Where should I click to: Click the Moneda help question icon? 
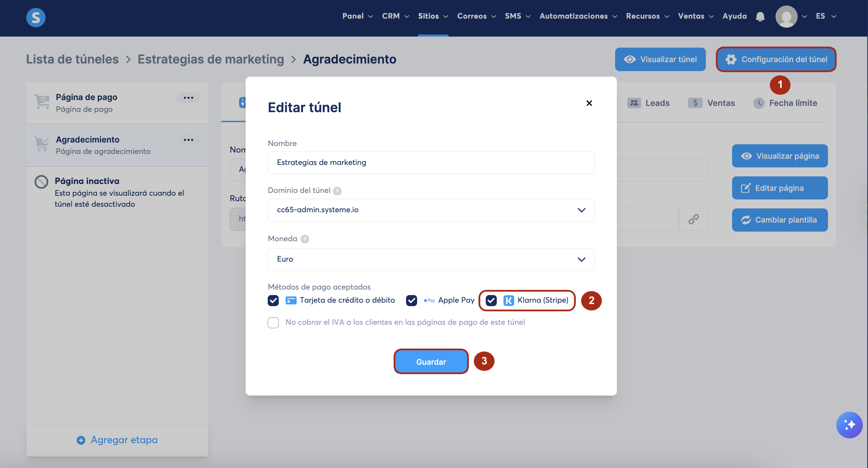pos(305,239)
